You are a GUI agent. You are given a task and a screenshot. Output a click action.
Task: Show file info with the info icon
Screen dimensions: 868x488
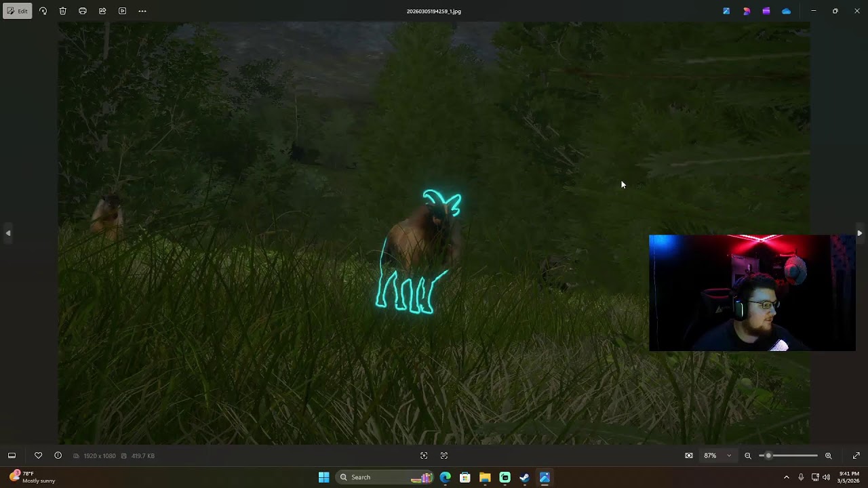pos(58,455)
